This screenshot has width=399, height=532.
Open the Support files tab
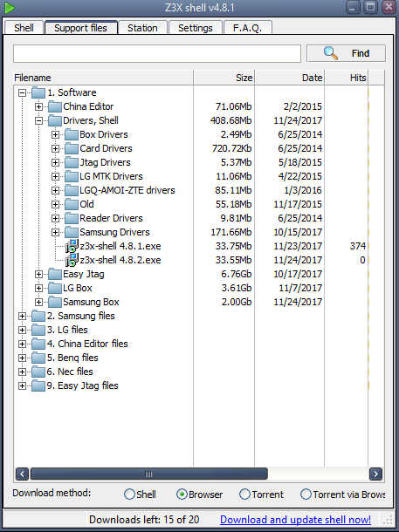click(x=81, y=28)
